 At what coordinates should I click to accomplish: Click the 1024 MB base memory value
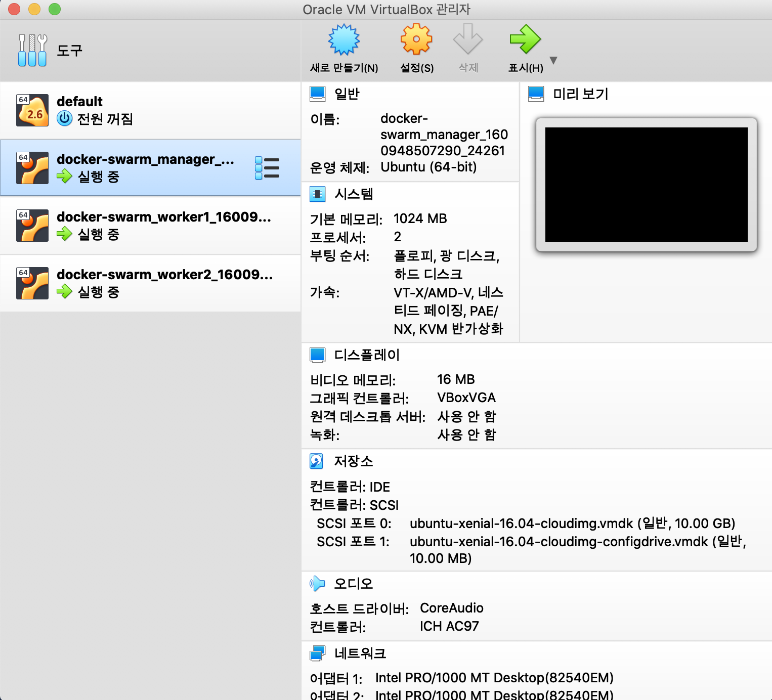click(x=420, y=218)
